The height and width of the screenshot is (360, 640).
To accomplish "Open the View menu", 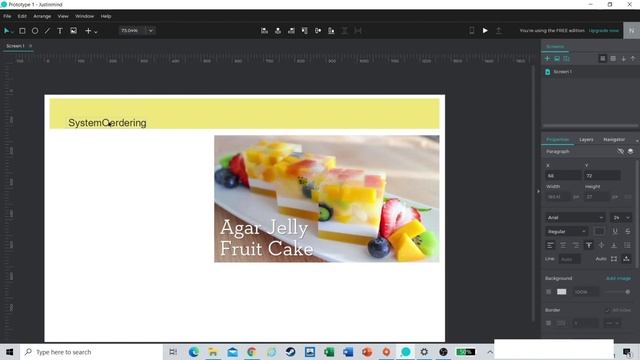I will 63,16.
